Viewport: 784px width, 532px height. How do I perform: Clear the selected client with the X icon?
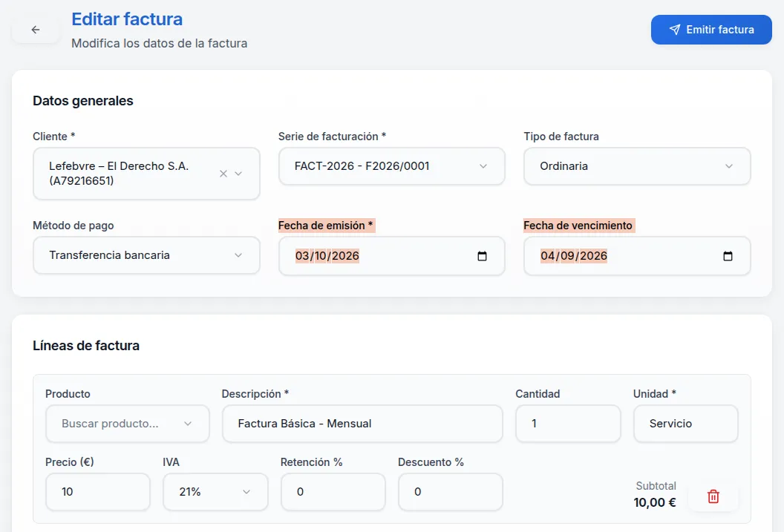pyautogui.click(x=223, y=174)
